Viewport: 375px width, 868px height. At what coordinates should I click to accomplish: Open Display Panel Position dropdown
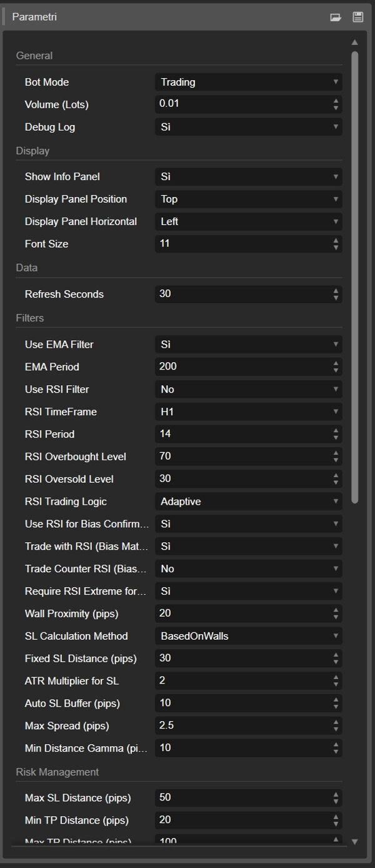[x=248, y=199]
